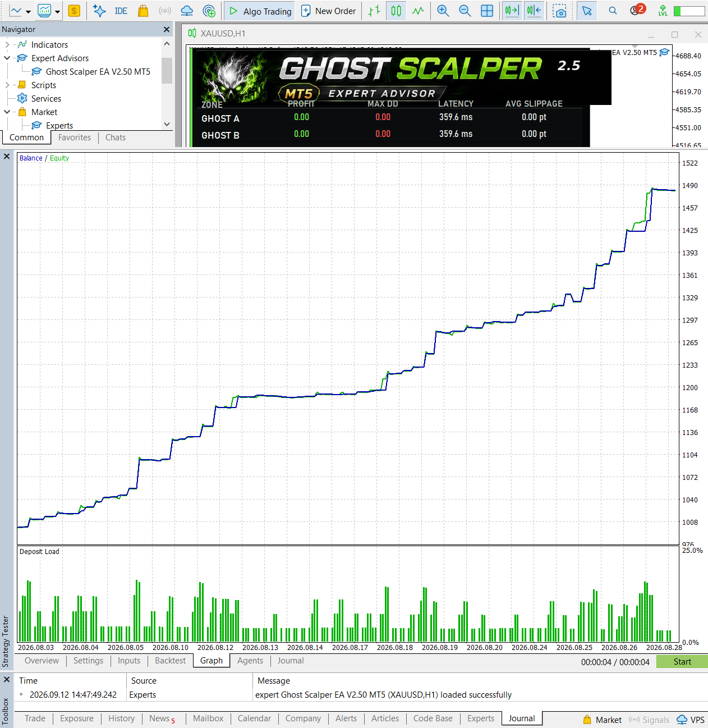Open the VPS cloud icon in toolbar
708x728 pixels.
coord(187,11)
